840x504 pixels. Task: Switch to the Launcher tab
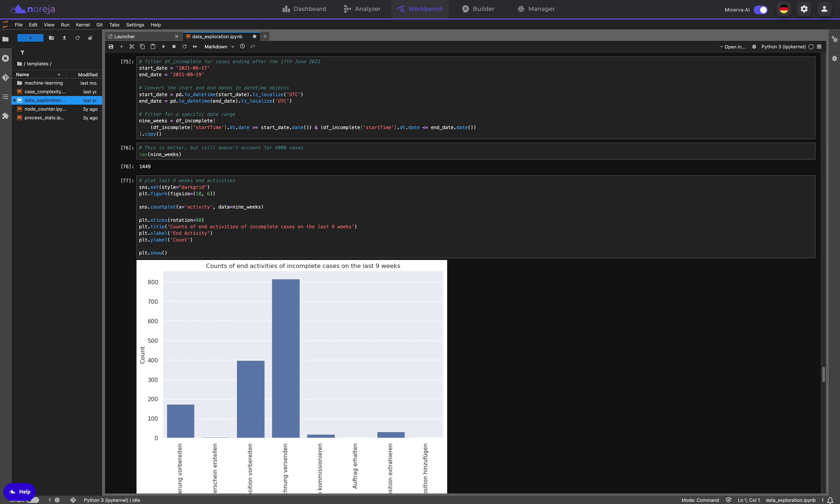pos(144,36)
